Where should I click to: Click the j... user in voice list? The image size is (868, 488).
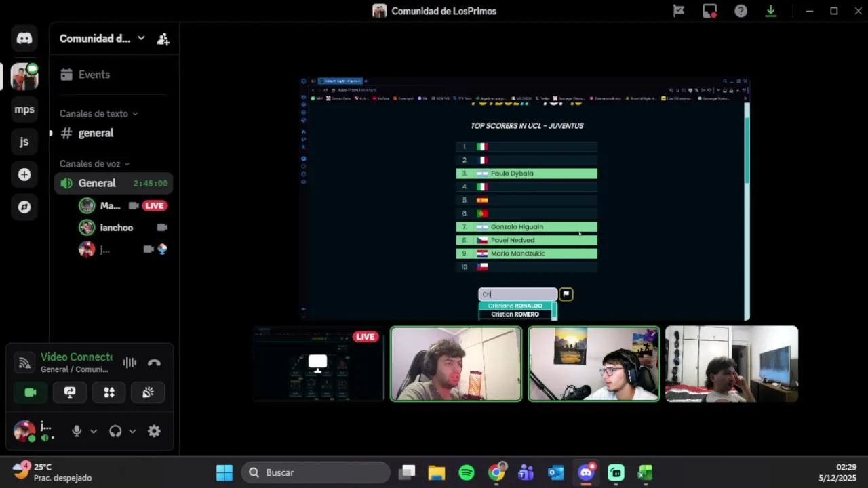[x=105, y=249]
